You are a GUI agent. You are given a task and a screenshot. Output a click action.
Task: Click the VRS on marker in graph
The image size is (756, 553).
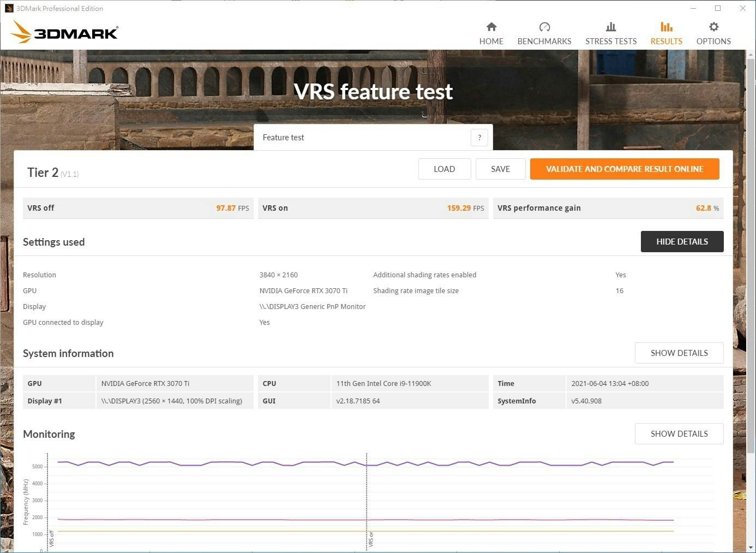(x=370, y=539)
